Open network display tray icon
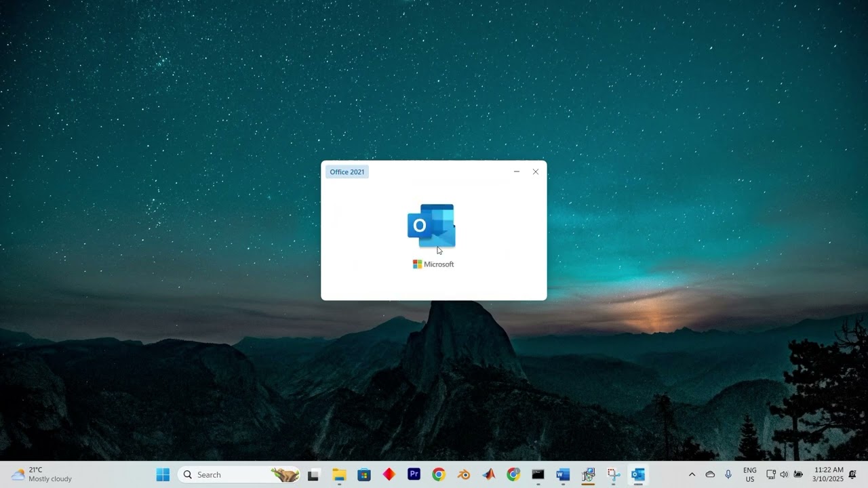The width and height of the screenshot is (868, 488). pyautogui.click(x=771, y=474)
